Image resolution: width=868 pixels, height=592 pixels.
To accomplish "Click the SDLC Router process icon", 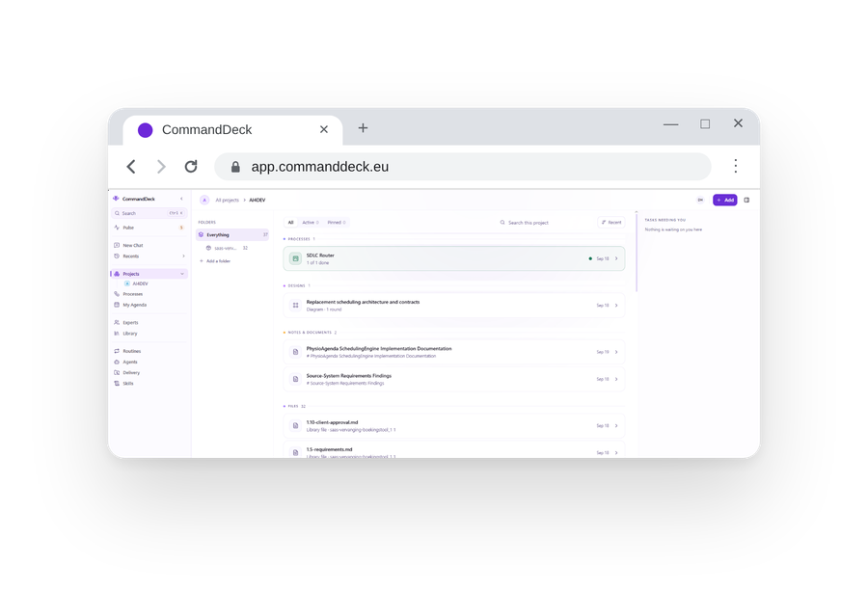I will pyautogui.click(x=296, y=258).
